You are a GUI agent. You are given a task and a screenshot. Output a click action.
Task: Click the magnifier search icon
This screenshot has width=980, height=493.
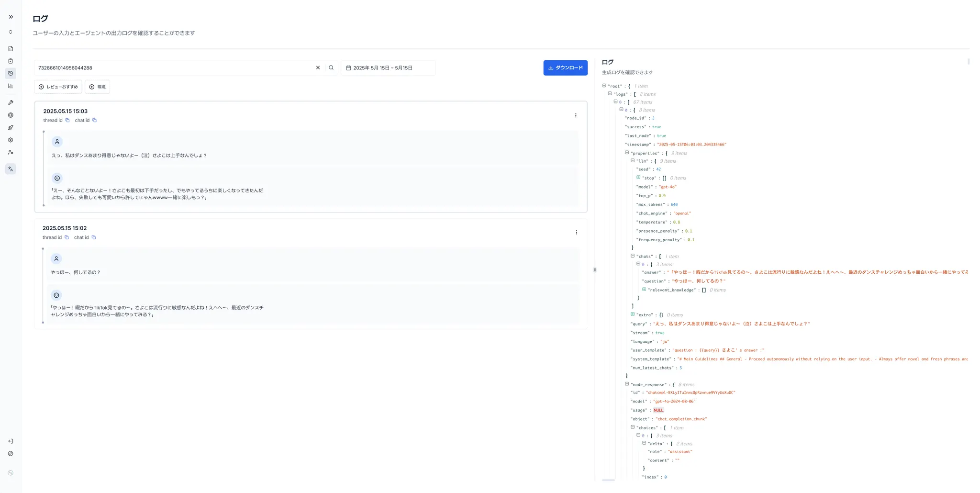(x=331, y=68)
